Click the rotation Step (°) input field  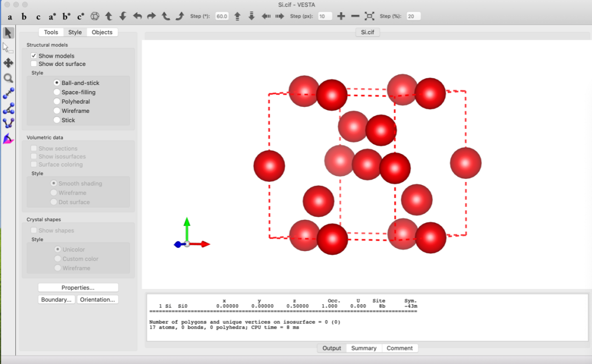pos(221,16)
